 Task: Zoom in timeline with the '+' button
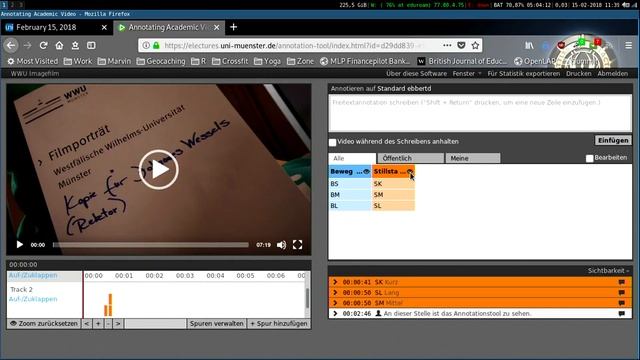pos(98,324)
